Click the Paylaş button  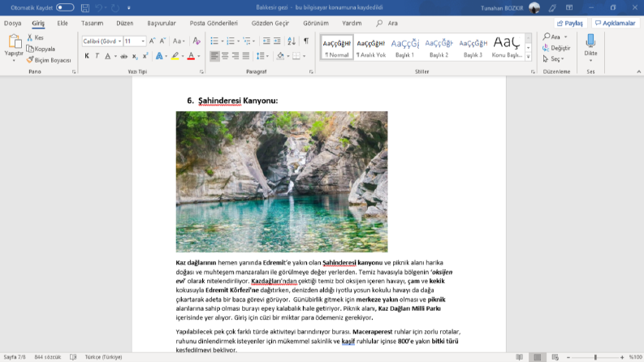click(570, 23)
